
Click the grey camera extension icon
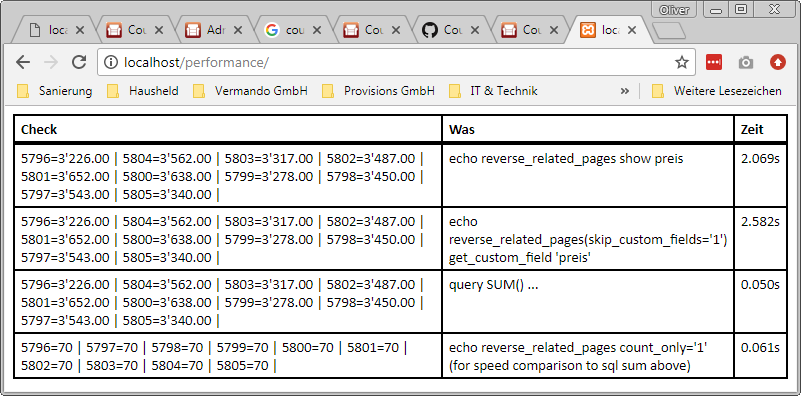pyautogui.click(x=745, y=62)
